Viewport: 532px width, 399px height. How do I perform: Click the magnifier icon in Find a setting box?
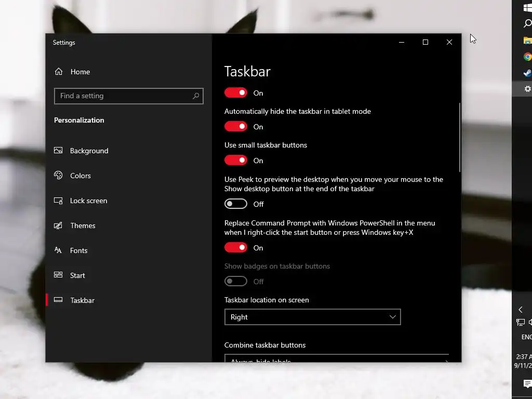pyautogui.click(x=196, y=96)
